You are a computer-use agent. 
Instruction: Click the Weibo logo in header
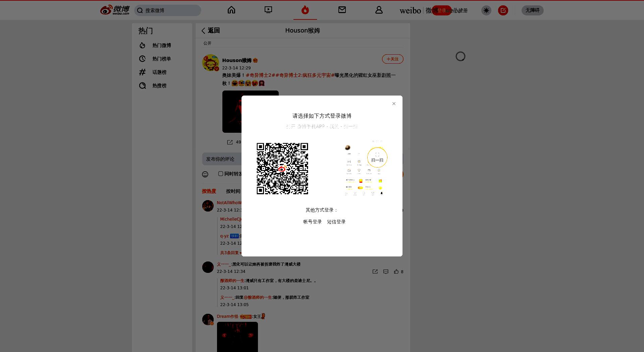click(115, 10)
